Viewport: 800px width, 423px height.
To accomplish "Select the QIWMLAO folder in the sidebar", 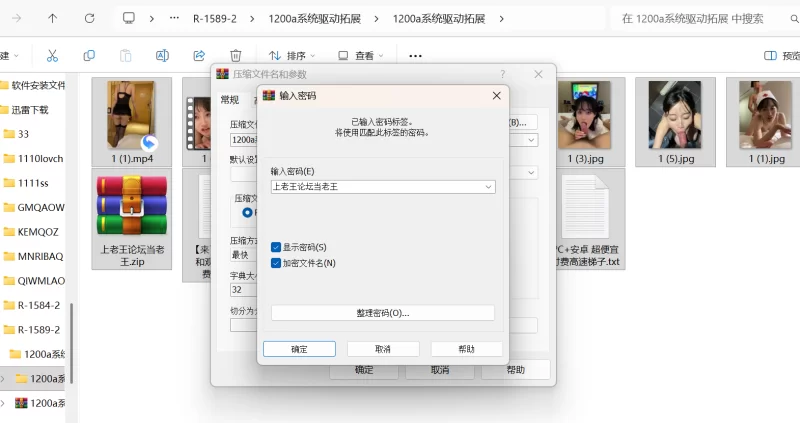I will 33,281.
